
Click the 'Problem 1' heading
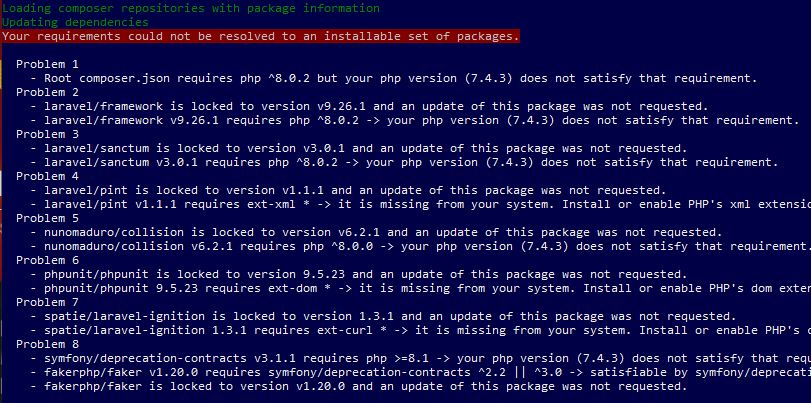tap(48, 64)
